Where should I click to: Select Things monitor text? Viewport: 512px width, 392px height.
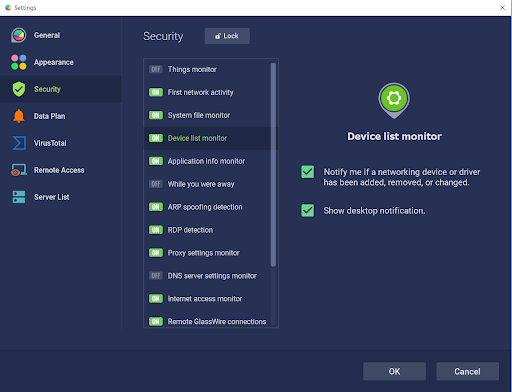pyautogui.click(x=192, y=69)
